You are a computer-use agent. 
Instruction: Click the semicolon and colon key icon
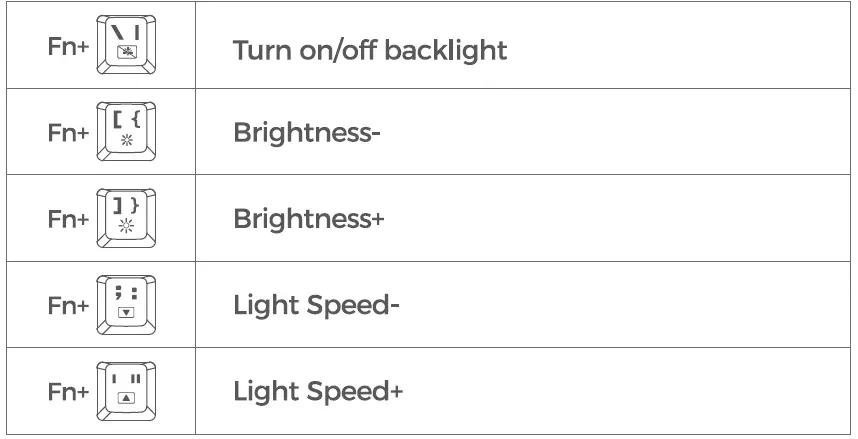point(127,304)
